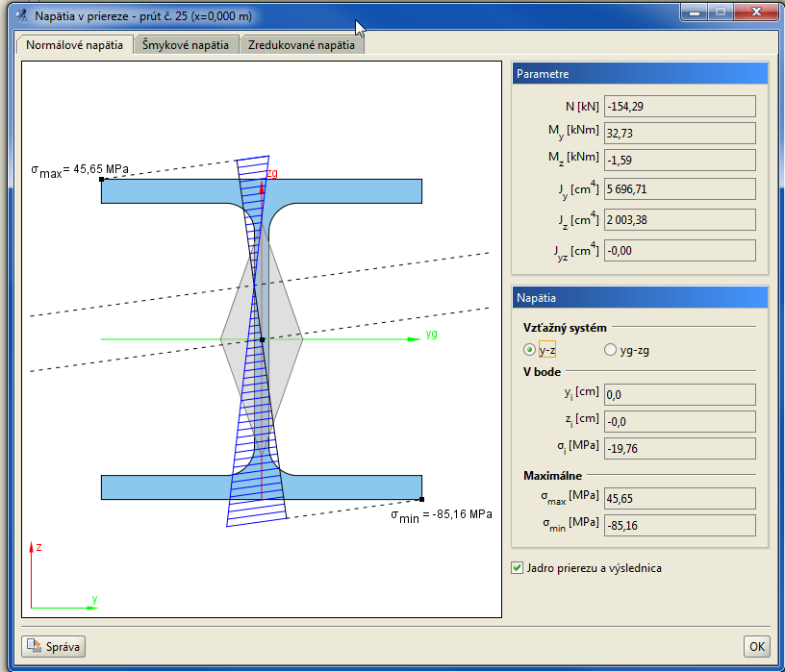
Task: Select the Normálové napätia tab
Action: [75, 45]
